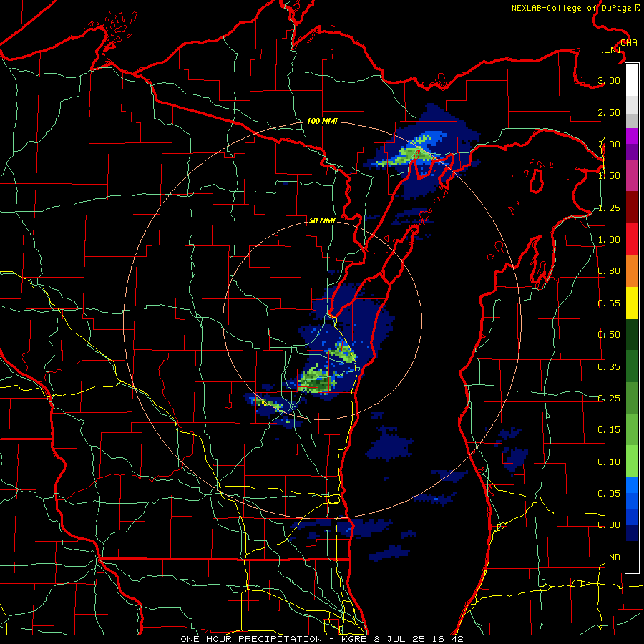Image resolution: width=644 pixels, height=644 pixels.
Task: Pick the yellow swatch on the color scale
Action: pyautogui.click(x=632, y=303)
